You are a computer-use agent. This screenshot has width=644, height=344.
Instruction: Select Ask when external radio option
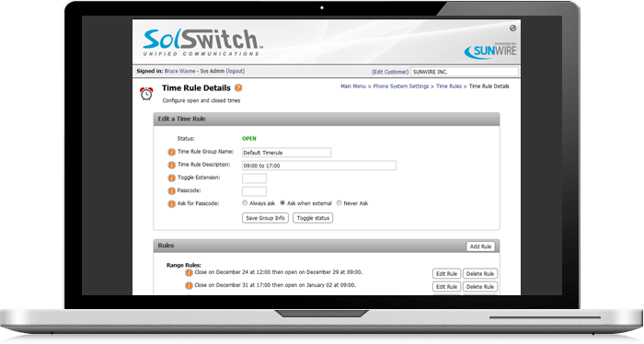[x=282, y=202]
